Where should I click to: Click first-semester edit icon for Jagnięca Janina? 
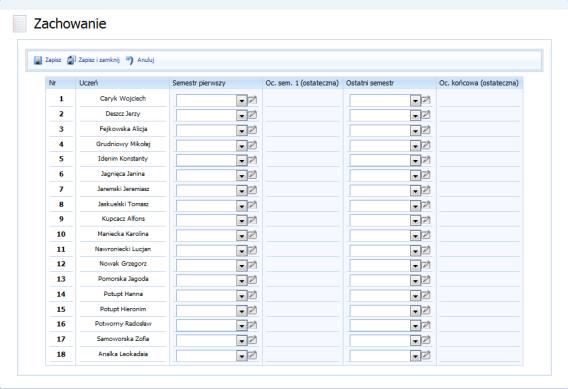252,175
